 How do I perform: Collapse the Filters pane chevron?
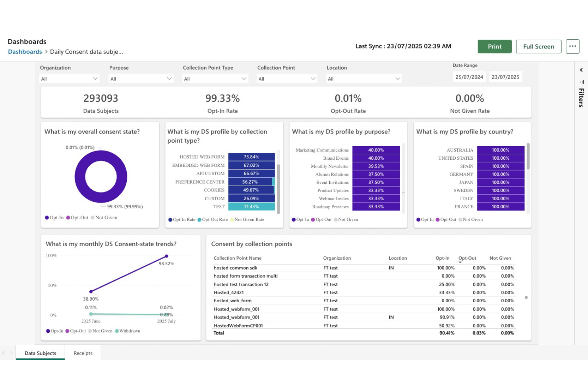(x=581, y=70)
